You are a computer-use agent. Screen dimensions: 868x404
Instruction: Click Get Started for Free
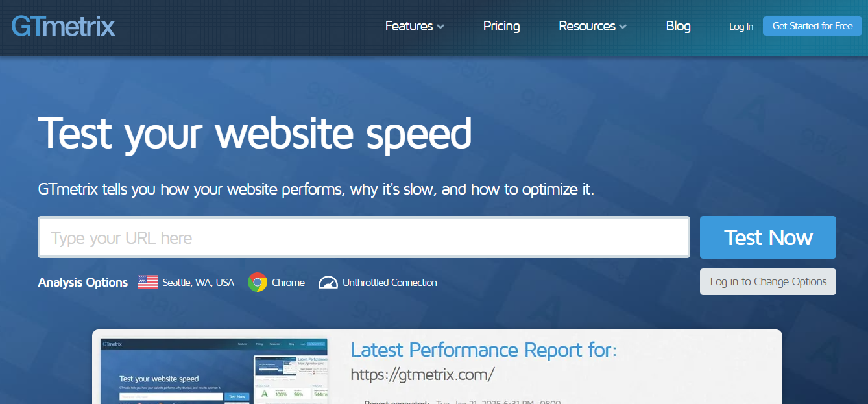(x=812, y=25)
